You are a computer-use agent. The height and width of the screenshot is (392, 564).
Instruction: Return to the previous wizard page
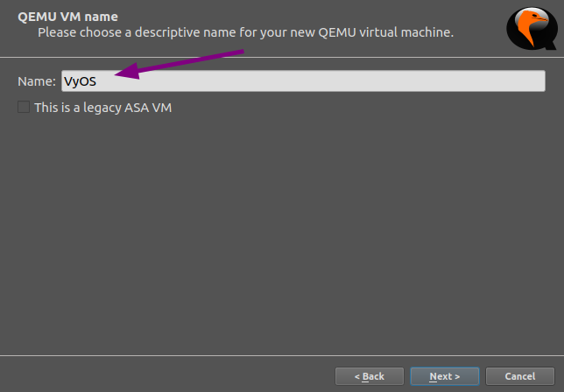click(369, 376)
